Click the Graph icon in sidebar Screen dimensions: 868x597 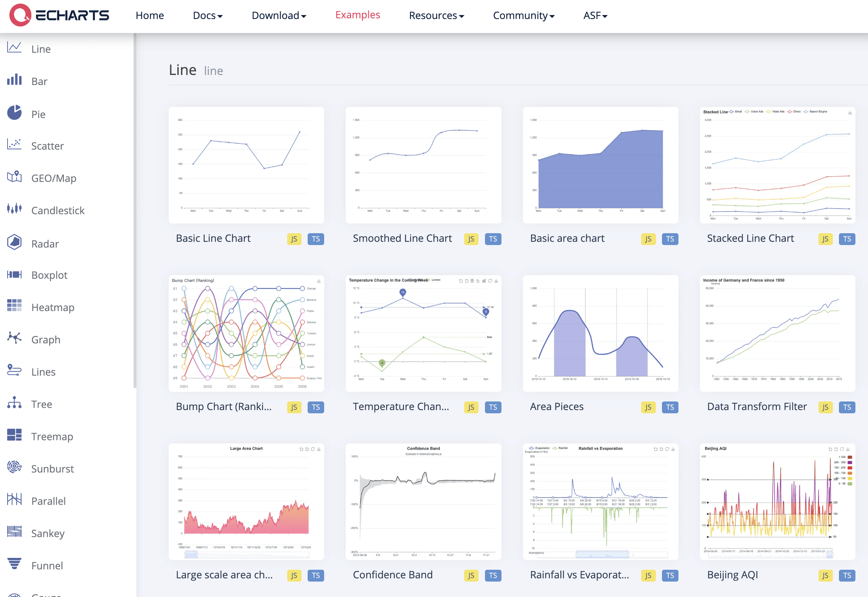14,338
